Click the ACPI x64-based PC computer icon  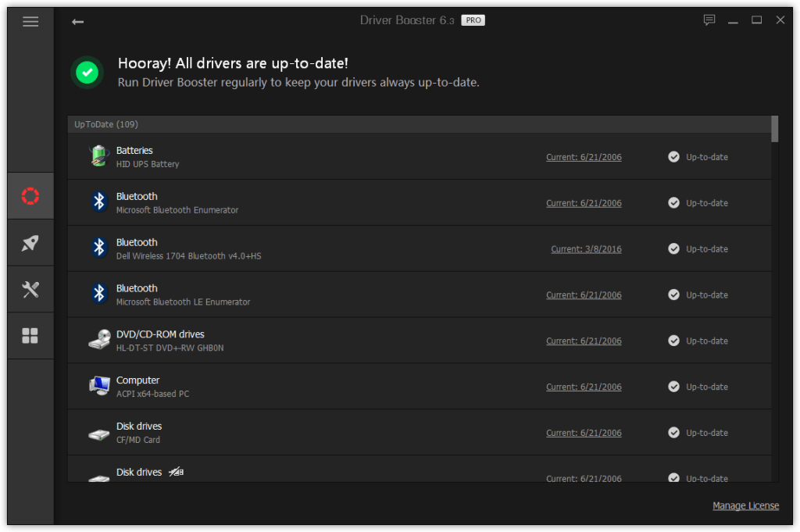coord(98,386)
